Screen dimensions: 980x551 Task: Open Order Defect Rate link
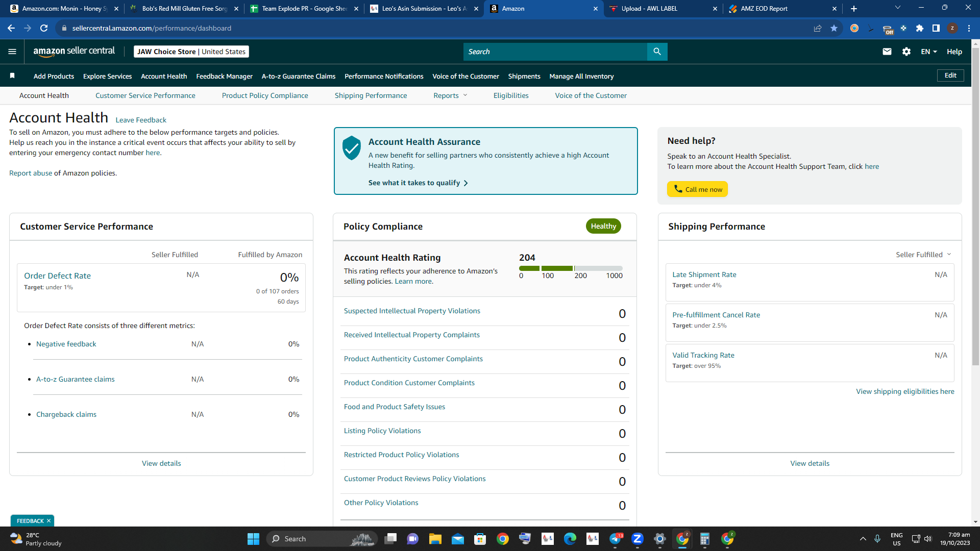coord(57,275)
